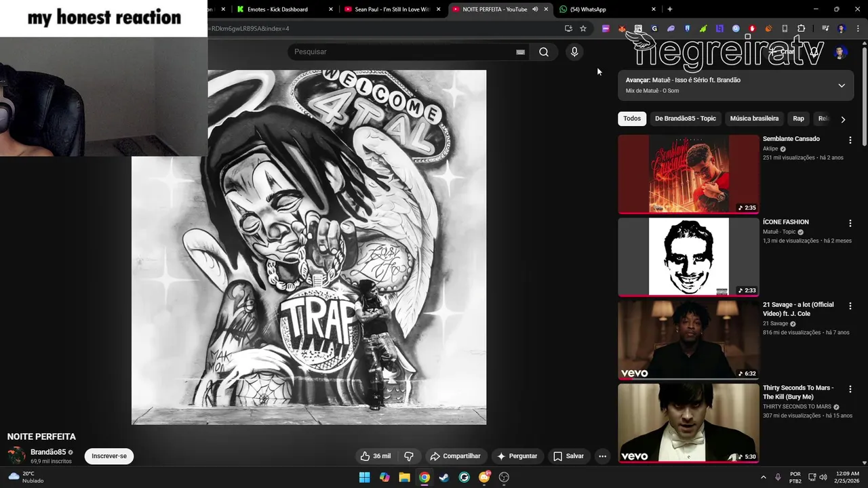Open the Extensions puzzle piece menu

click(801, 28)
